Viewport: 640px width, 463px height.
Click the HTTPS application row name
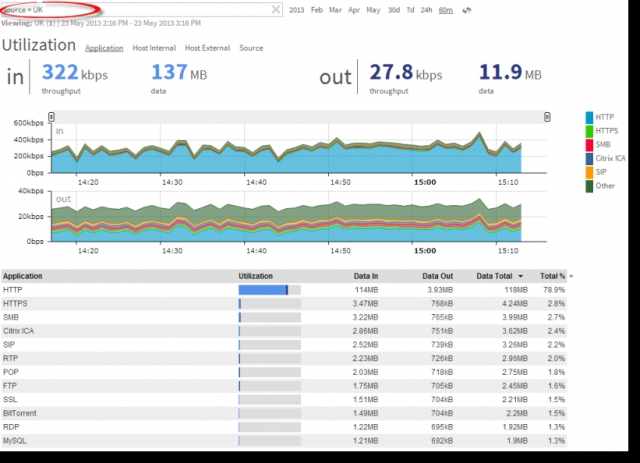[15, 304]
